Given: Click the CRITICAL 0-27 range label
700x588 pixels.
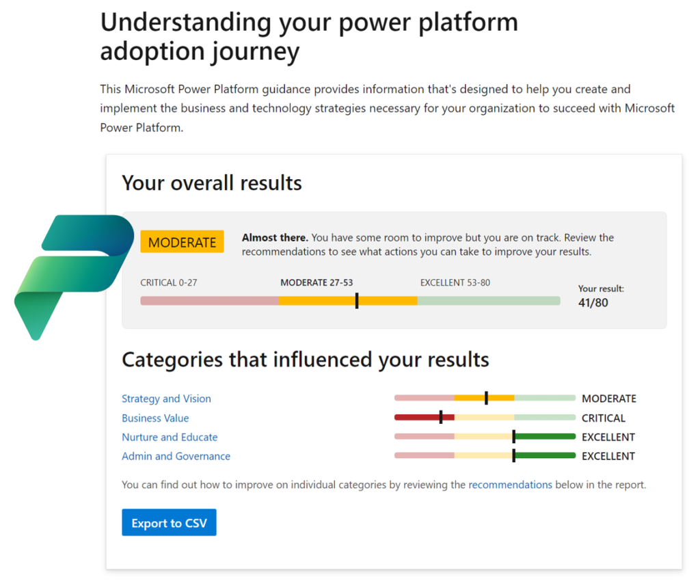Looking at the screenshot, I should tap(169, 282).
